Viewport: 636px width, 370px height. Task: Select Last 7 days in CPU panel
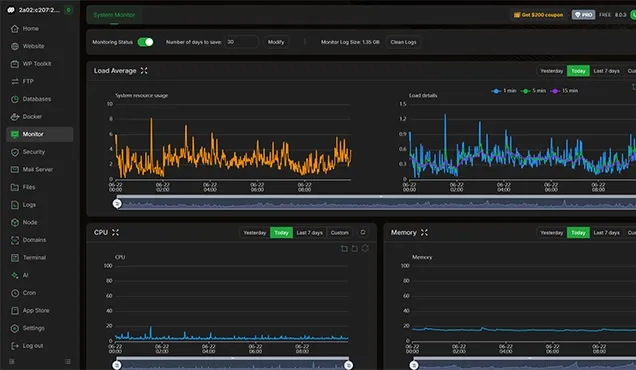[x=309, y=233]
